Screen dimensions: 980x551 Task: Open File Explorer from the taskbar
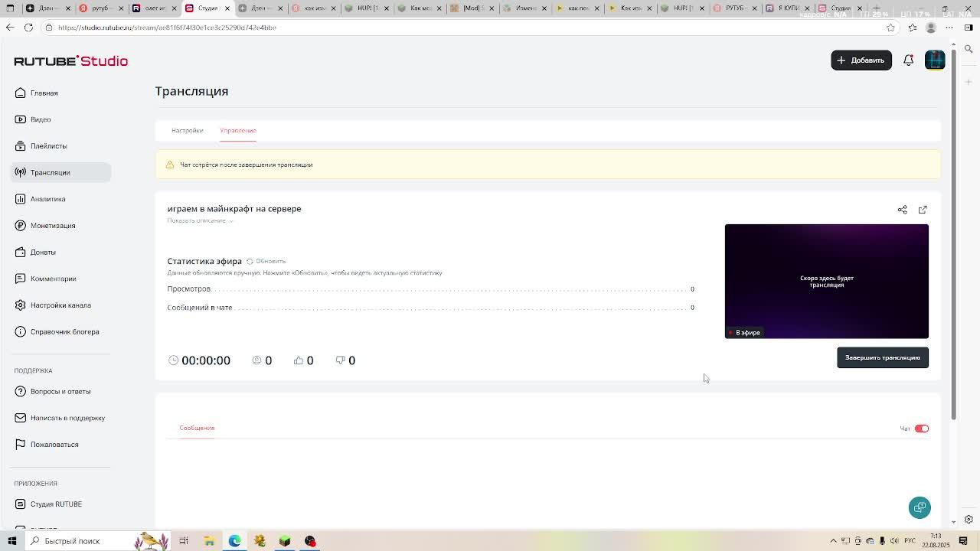[209, 541]
